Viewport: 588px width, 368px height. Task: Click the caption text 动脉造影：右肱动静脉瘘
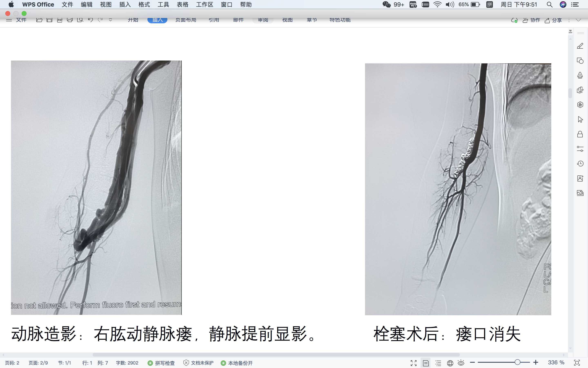pyautogui.click(x=101, y=334)
